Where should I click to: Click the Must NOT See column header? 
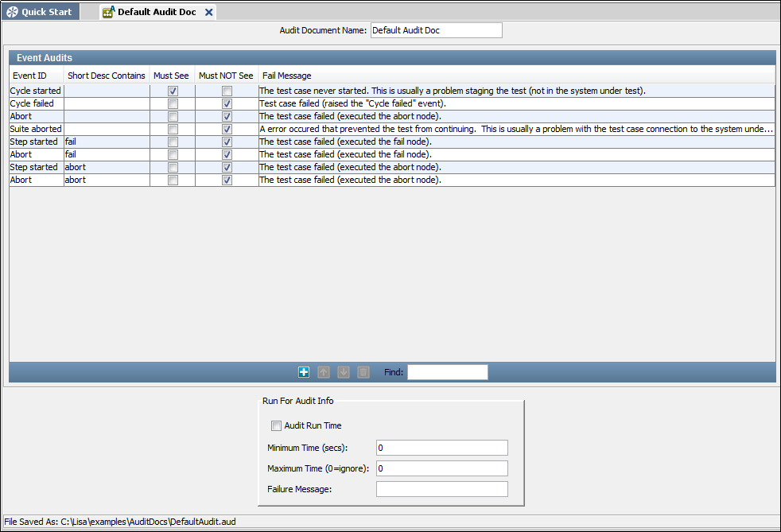[226, 76]
